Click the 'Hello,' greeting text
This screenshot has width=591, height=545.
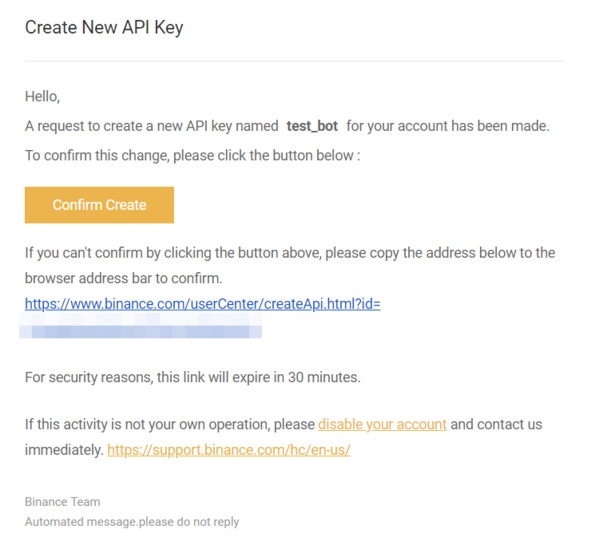pos(42,96)
